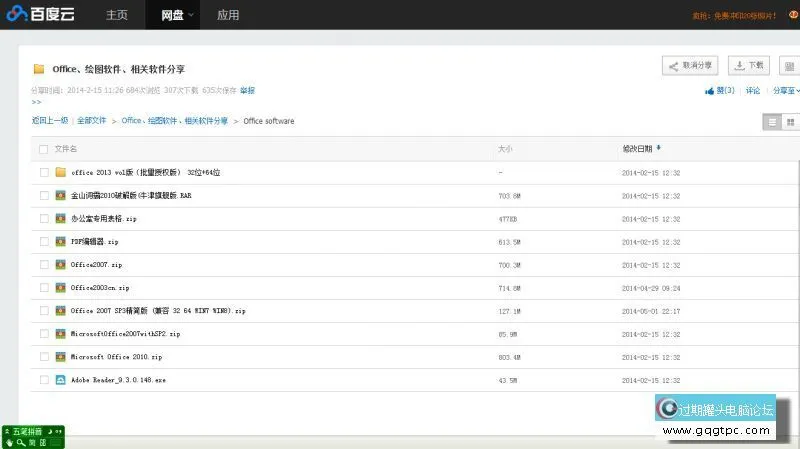This screenshot has width=800, height=449.
Task: Click the 金山词霸2010 RAR archive icon
Action: [61, 195]
